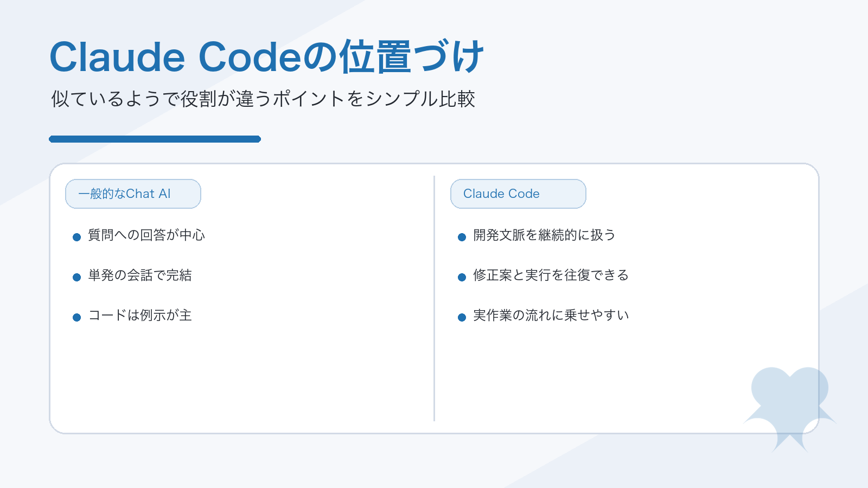Viewport: 868px width, 488px height.
Task: Click the 'Claude Code' label pill
Action: point(518,194)
